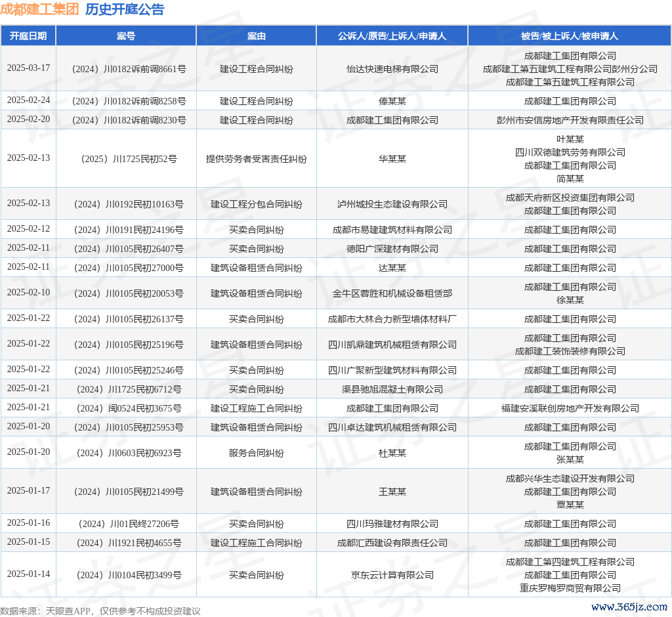The height and width of the screenshot is (617, 672).
Task: Click plaintiff 王某某
Action: (392, 492)
